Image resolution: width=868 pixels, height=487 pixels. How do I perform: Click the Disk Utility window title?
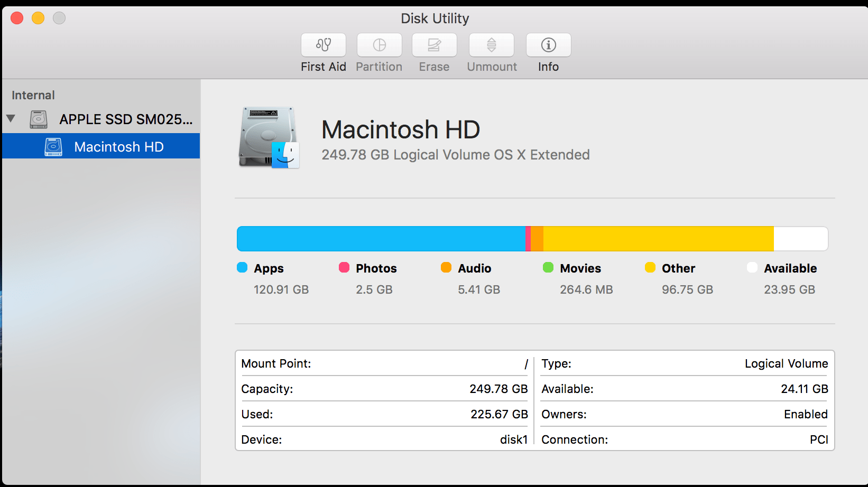[x=435, y=18]
